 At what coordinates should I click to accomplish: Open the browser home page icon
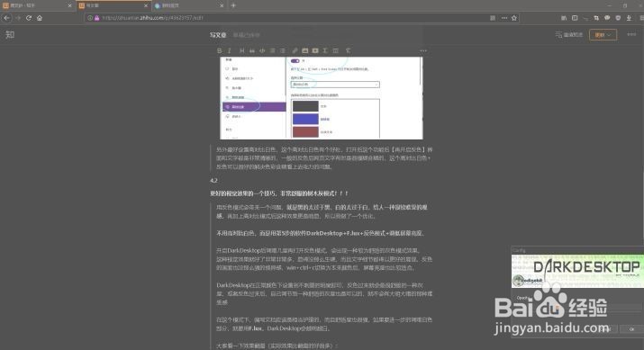tap(40, 18)
